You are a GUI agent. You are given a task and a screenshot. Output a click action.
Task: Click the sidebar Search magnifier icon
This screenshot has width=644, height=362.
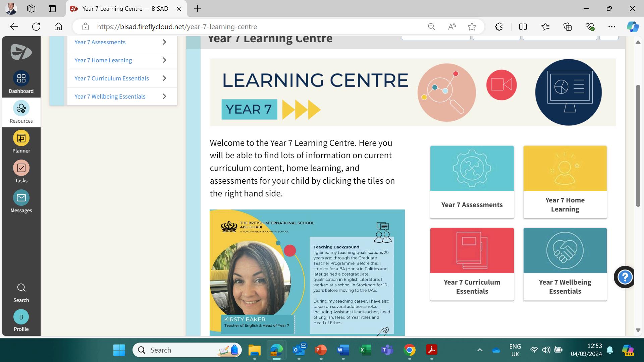(x=21, y=288)
